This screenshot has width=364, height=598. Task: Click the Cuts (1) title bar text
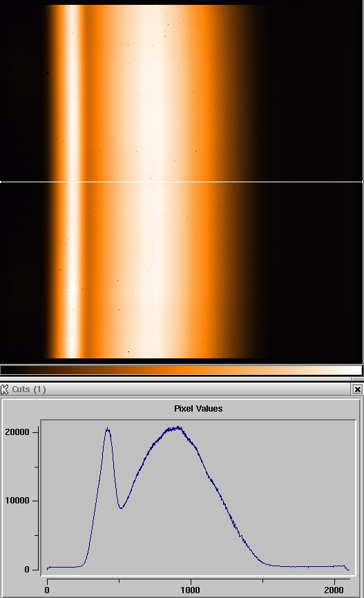28,389
